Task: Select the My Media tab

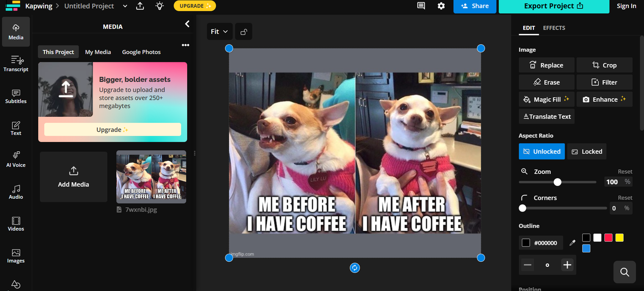Action: tap(98, 52)
